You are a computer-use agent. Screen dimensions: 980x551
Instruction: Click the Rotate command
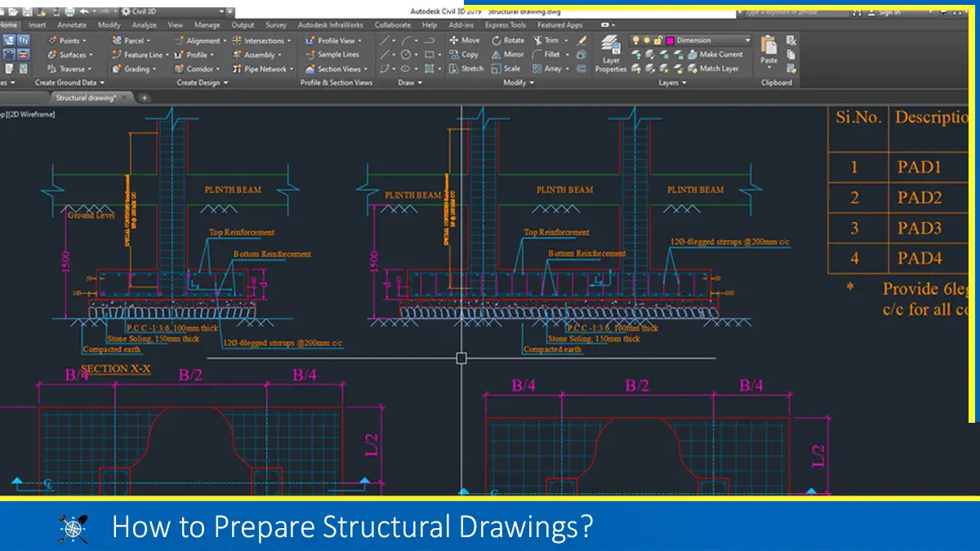click(x=508, y=40)
